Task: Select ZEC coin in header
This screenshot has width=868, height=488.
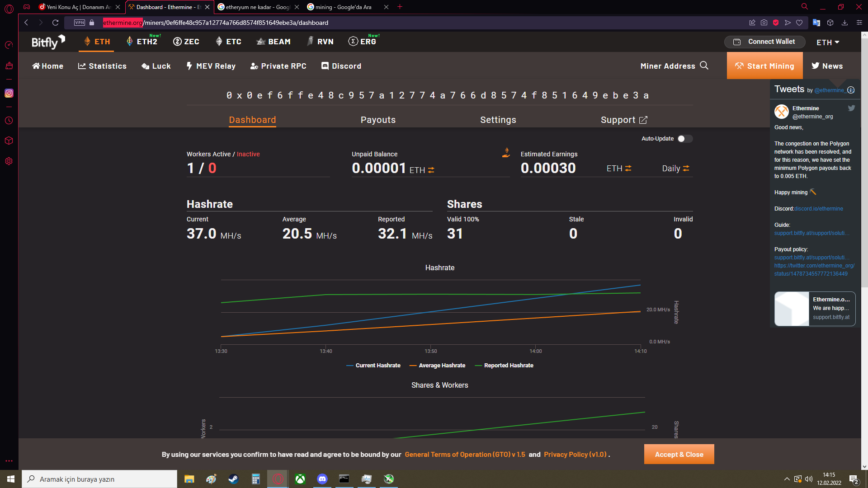Action: click(186, 42)
